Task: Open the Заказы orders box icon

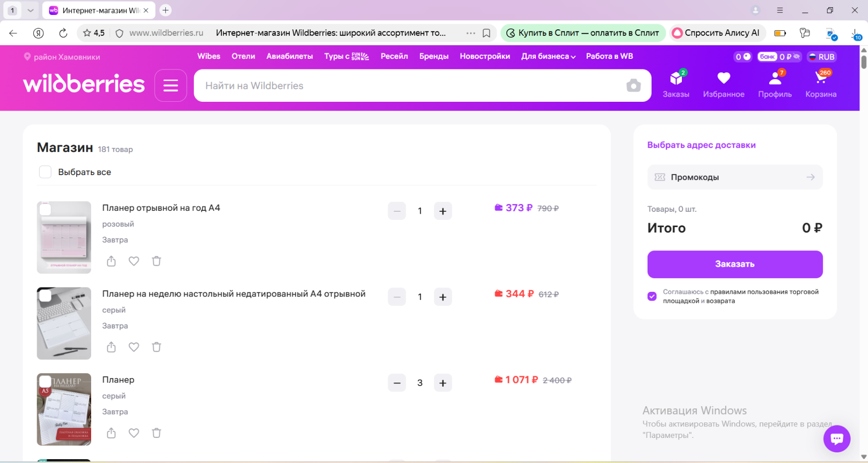Action: pos(676,78)
